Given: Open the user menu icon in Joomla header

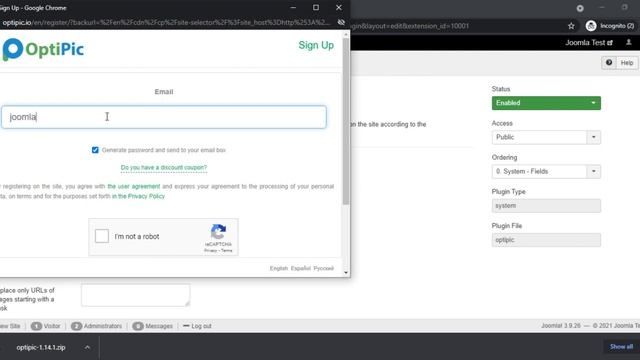Looking at the screenshot, I should 629,42.
